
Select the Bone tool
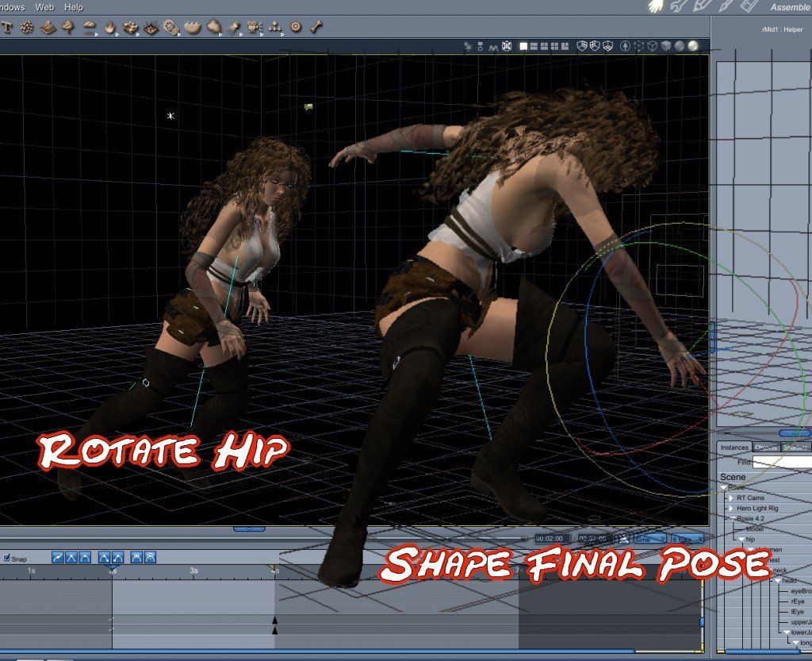pyautogui.click(x=316, y=26)
